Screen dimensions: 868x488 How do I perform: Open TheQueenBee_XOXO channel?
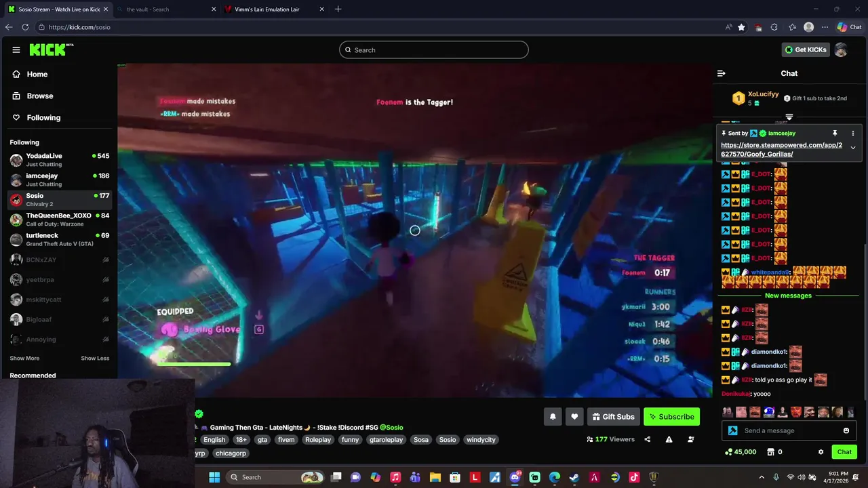[x=59, y=220]
